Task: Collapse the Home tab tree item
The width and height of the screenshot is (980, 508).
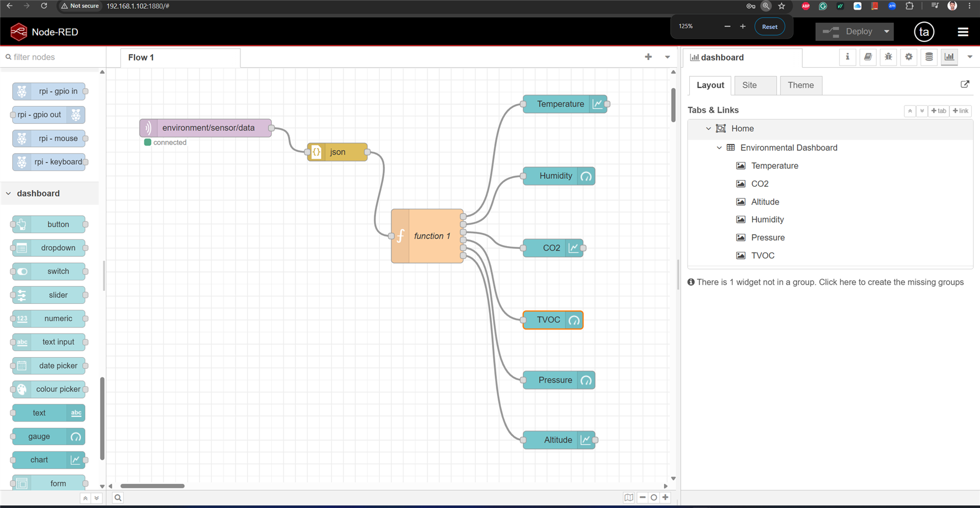Action: click(x=708, y=129)
